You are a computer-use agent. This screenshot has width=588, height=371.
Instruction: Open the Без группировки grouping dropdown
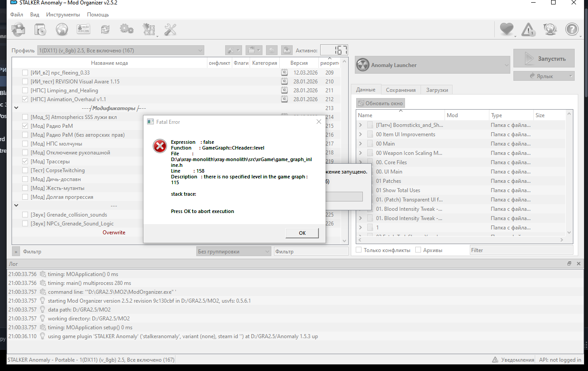(234, 251)
